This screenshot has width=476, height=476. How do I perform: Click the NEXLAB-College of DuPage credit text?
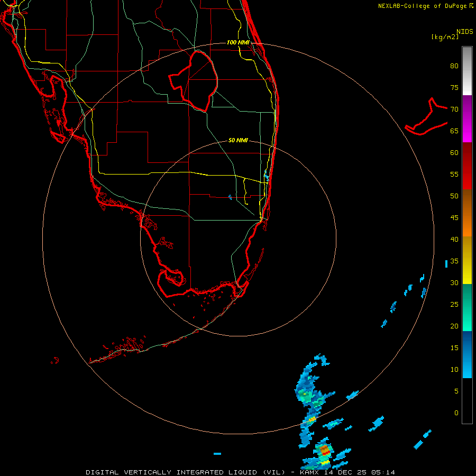click(426, 6)
